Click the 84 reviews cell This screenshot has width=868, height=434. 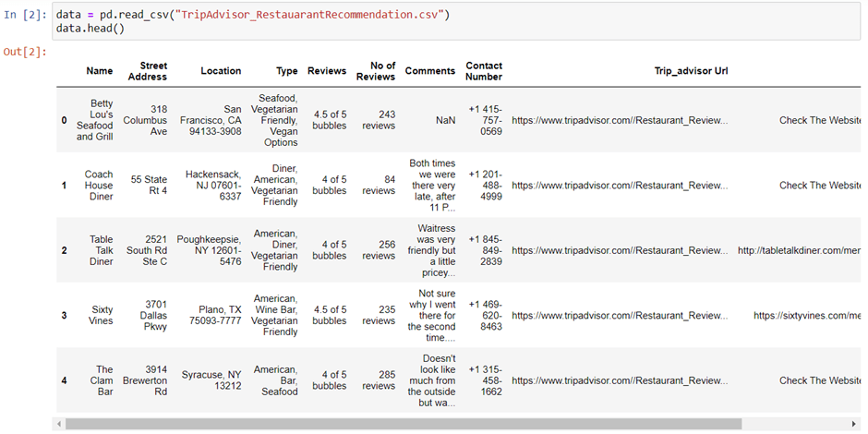(380, 186)
